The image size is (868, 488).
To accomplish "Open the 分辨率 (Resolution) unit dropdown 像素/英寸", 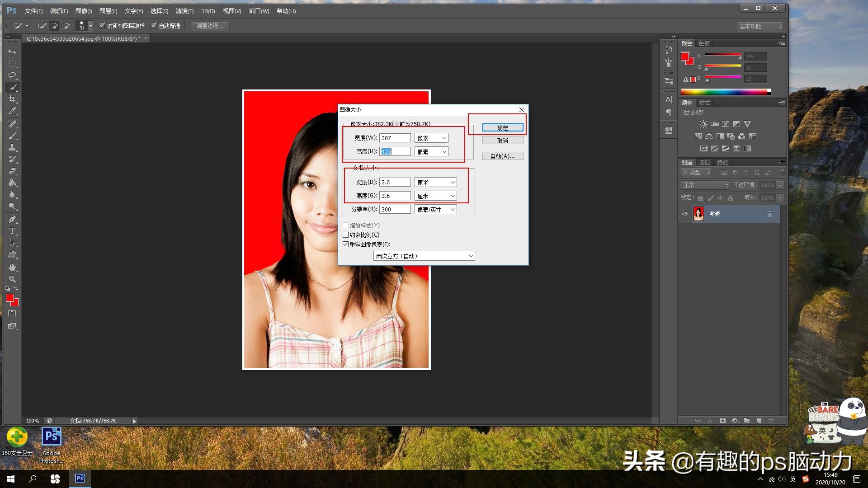I will [435, 210].
